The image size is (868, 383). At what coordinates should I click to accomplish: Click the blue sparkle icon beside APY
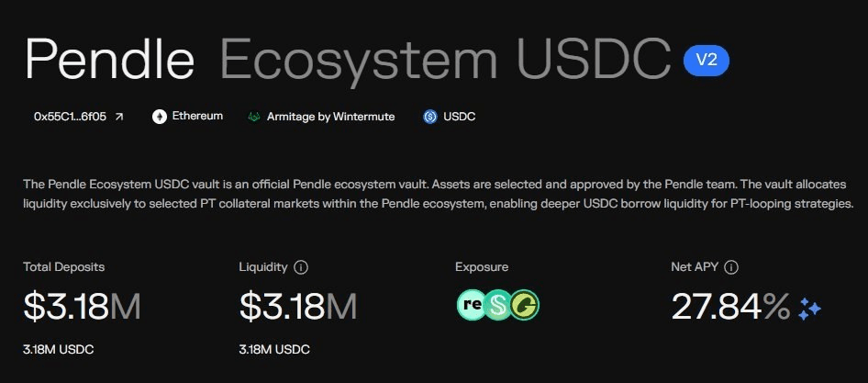(810, 309)
